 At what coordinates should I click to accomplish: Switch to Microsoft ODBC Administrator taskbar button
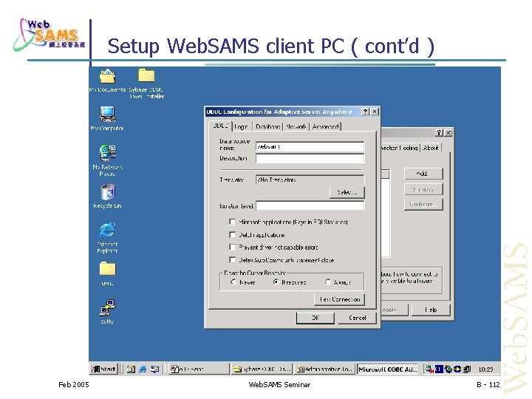(x=387, y=369)
